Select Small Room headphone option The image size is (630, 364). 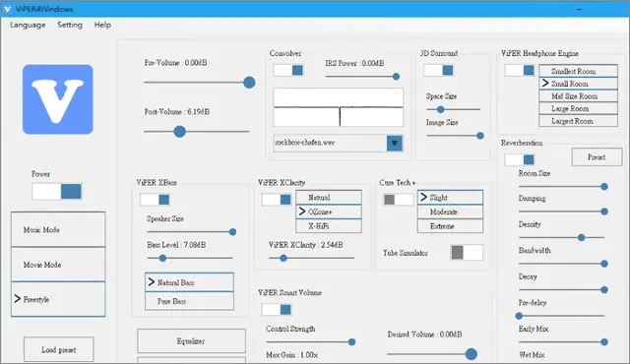click(578, 84)
